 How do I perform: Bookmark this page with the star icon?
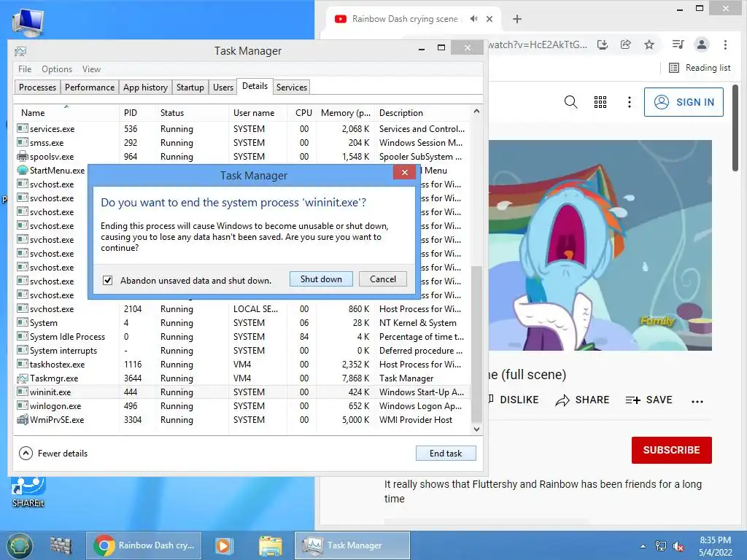pos(649,44)
